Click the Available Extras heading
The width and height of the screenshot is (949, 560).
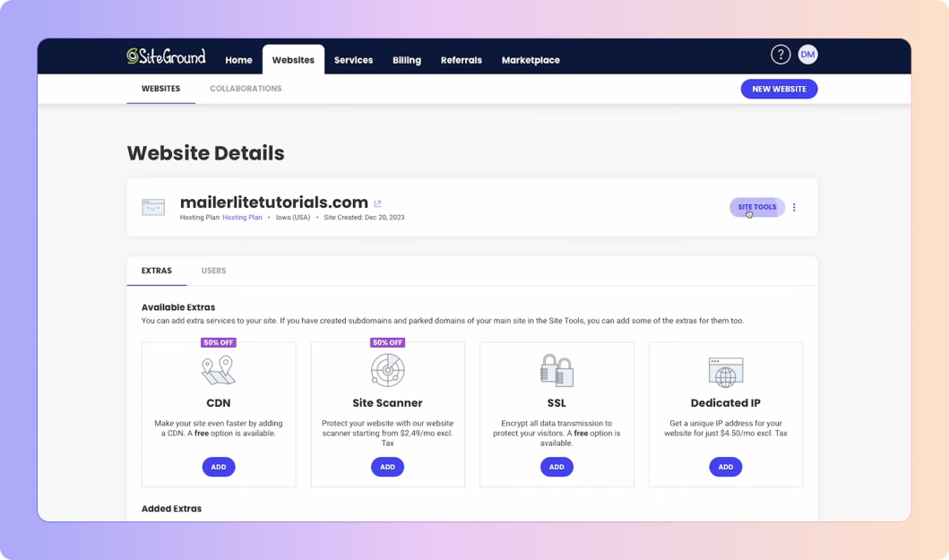(x=178, y=307)
